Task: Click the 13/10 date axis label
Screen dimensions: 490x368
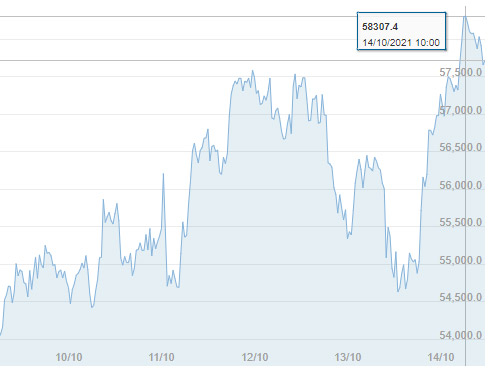Action: 348,357
